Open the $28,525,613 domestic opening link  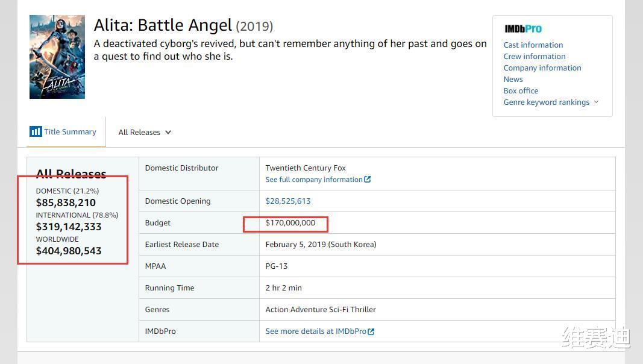click(x=288, y=201)
